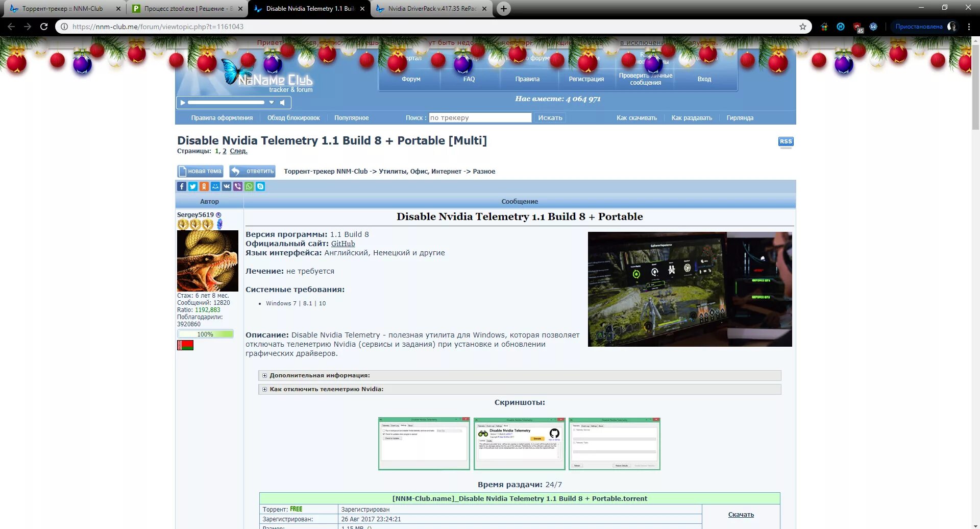The image size is (980, 529).
Task: Share the topic on Facebook
Action: coord(182,186)
